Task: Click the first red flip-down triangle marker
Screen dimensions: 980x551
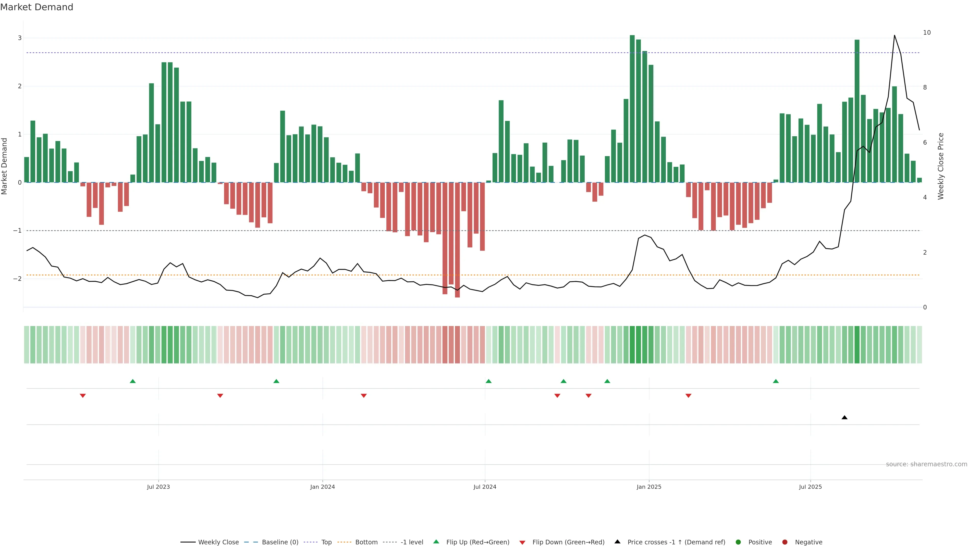Action: coord(83,396)
